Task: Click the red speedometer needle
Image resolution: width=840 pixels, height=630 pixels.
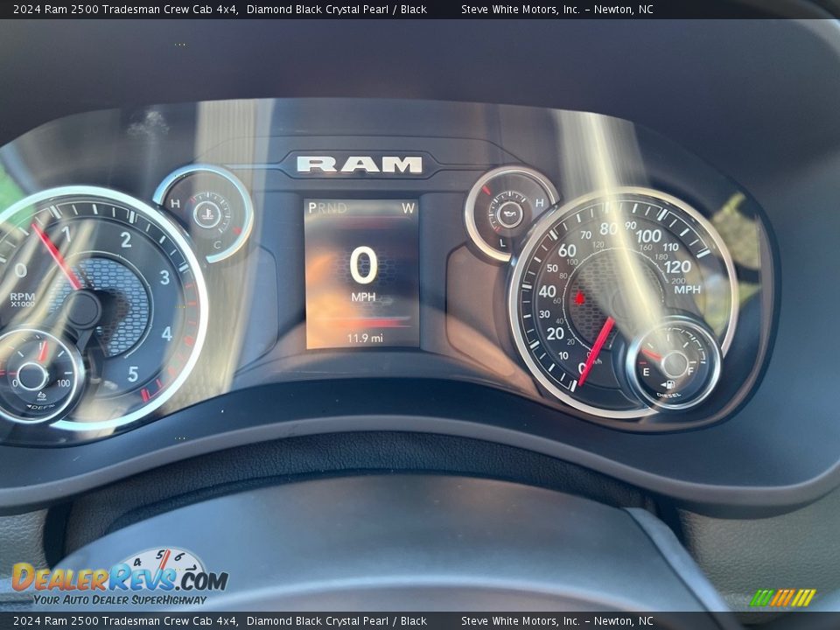Action: [596, 351]
